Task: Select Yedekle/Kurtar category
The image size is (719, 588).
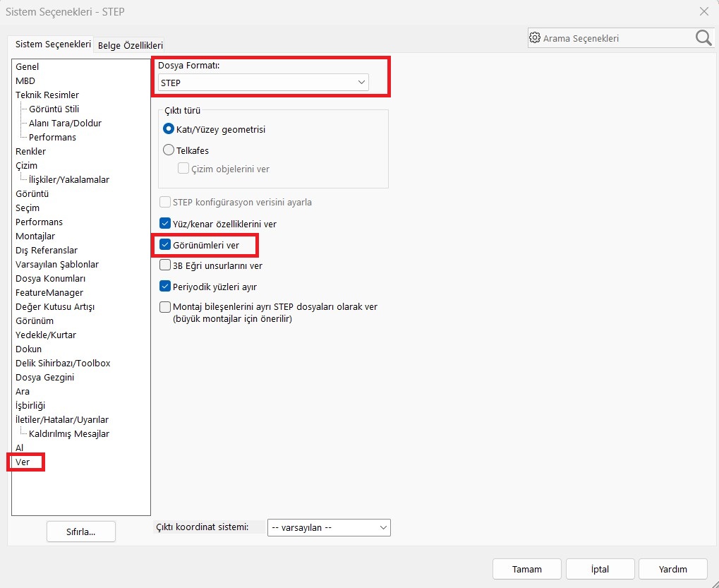Action: pyautogui.click(x=46, y=335)
